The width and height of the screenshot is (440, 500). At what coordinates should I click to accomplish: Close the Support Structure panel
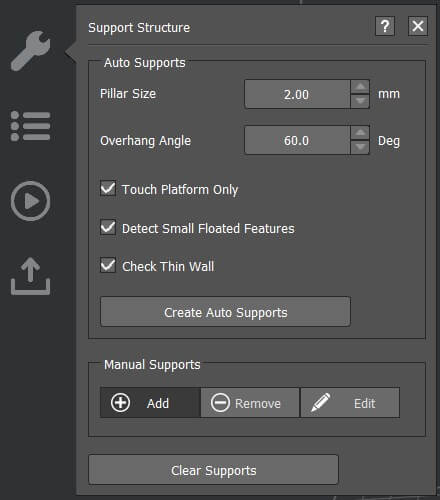418,26
